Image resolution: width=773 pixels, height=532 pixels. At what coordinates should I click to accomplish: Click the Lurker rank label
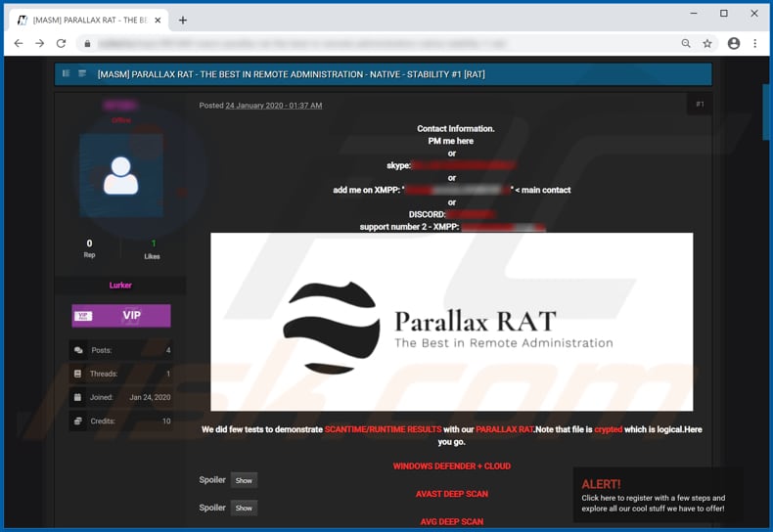click(x=120, y=286)
